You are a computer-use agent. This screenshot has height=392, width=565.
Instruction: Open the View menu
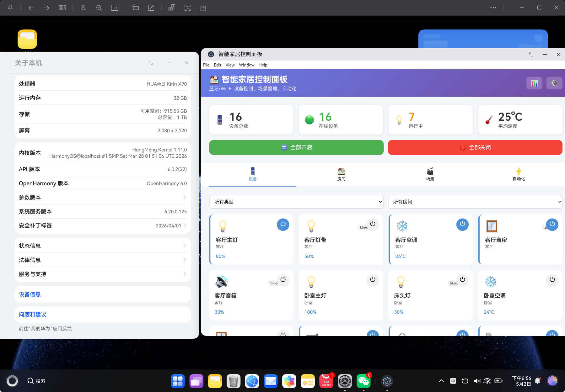pyautogui.click(x=230, y=65)
